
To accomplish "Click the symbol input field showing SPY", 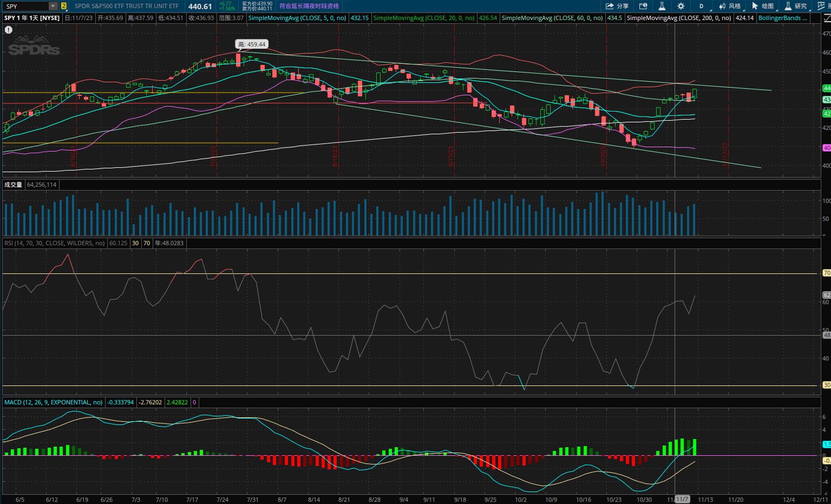I will 25,6.
